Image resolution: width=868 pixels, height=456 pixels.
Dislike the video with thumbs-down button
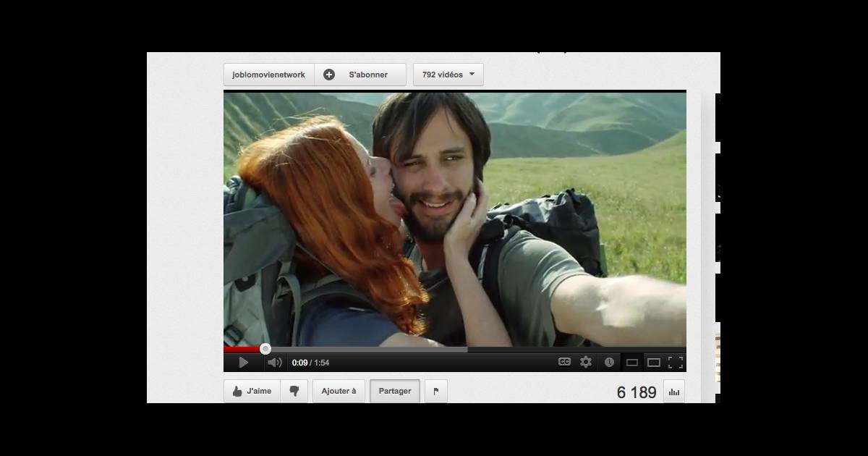click(x=294, y=392)
